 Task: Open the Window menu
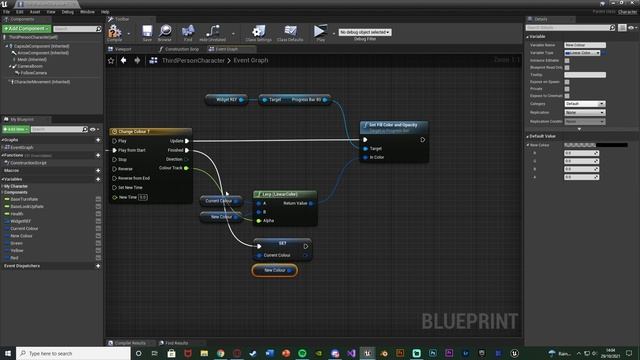point(87,12)
